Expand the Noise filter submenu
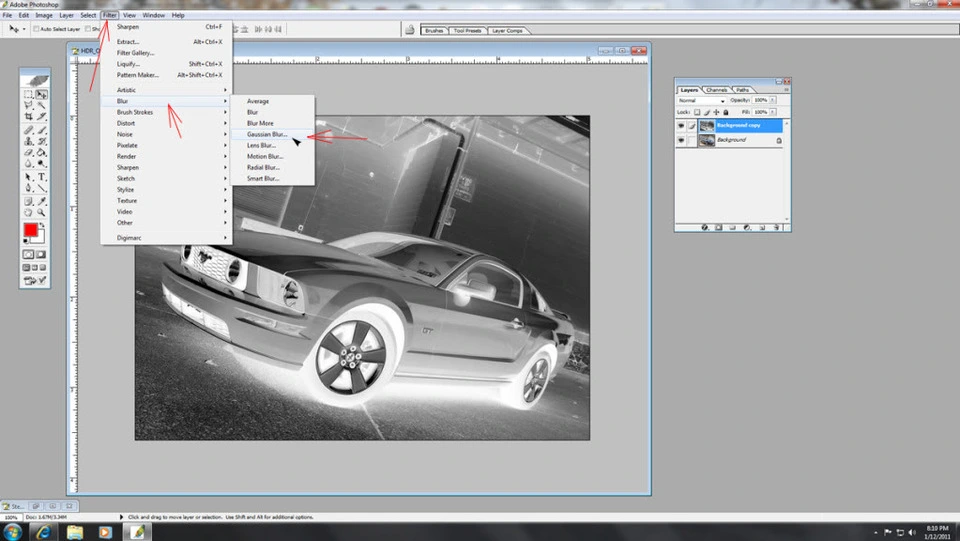 pos(167,134)
